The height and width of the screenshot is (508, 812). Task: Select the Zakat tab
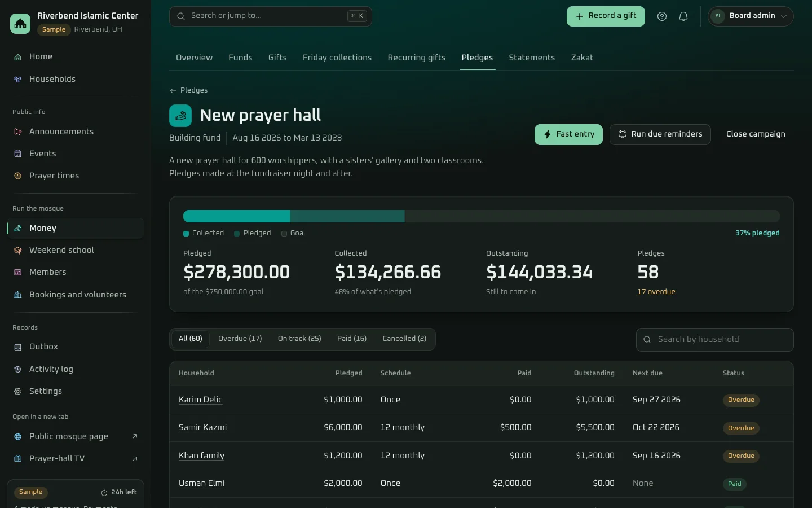coord(582,58)
